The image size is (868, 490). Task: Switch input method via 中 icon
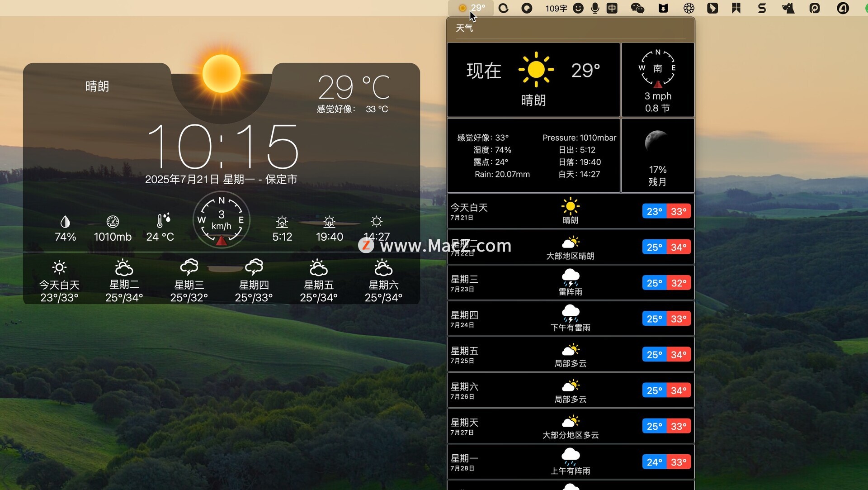[612, 8]
